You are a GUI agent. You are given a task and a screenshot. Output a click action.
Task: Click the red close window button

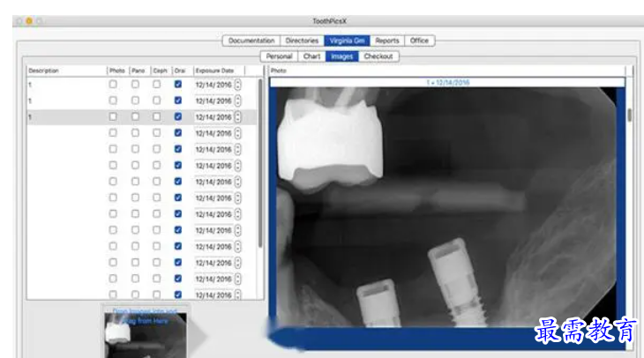19,20
